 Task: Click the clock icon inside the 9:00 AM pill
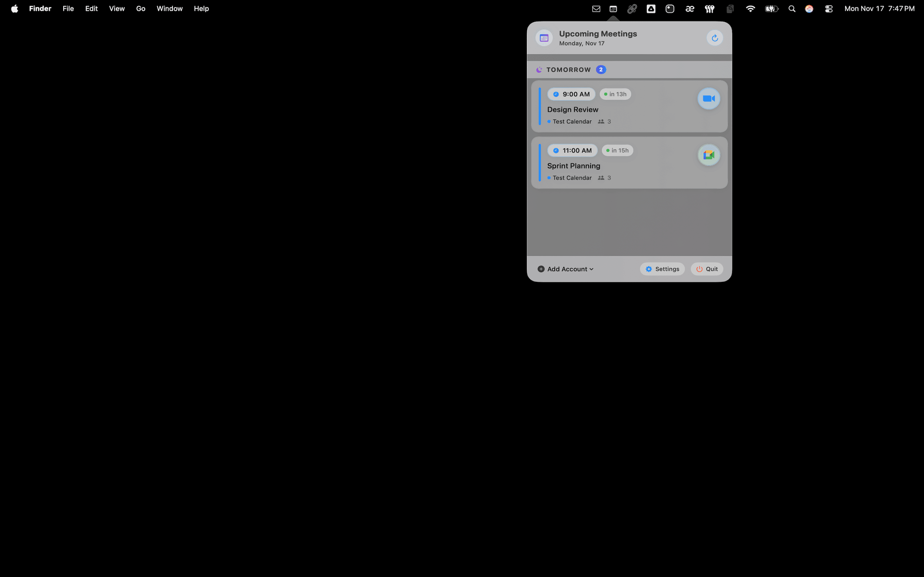click(556, 94)
